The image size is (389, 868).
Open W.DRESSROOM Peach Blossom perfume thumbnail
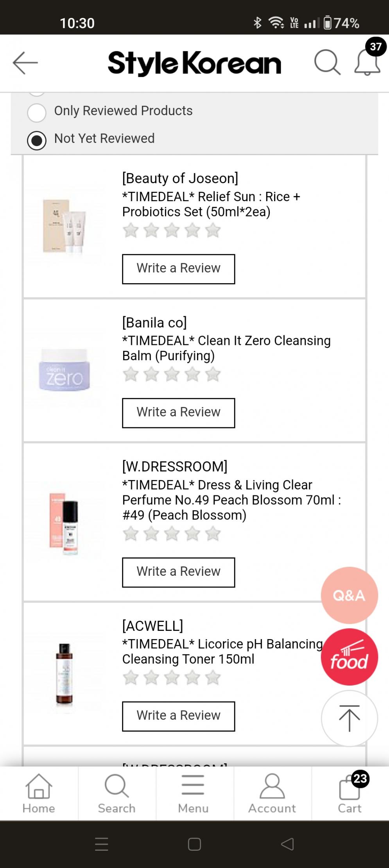[65, 523]
